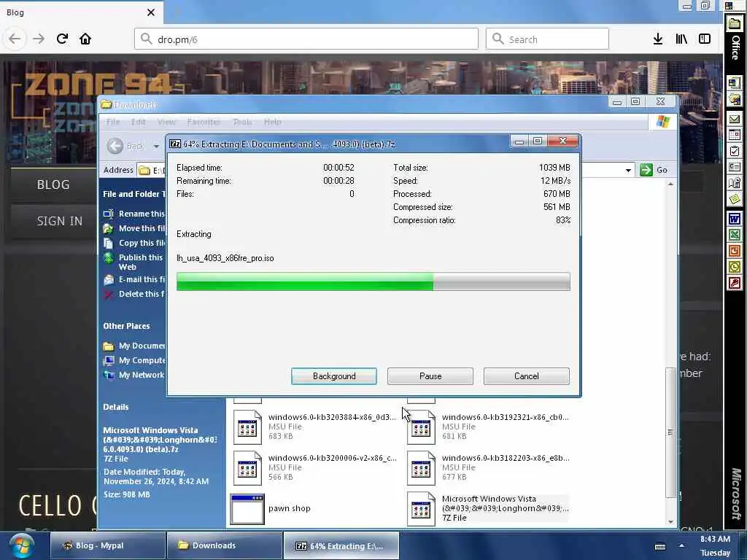Click the keyboard icon in system tray
The image size is (747, 560).
coord(659,546)
